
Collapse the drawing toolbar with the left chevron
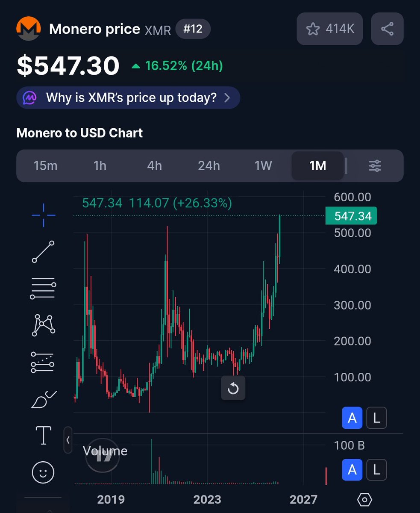pyautogui.click(x=68, y=440)
